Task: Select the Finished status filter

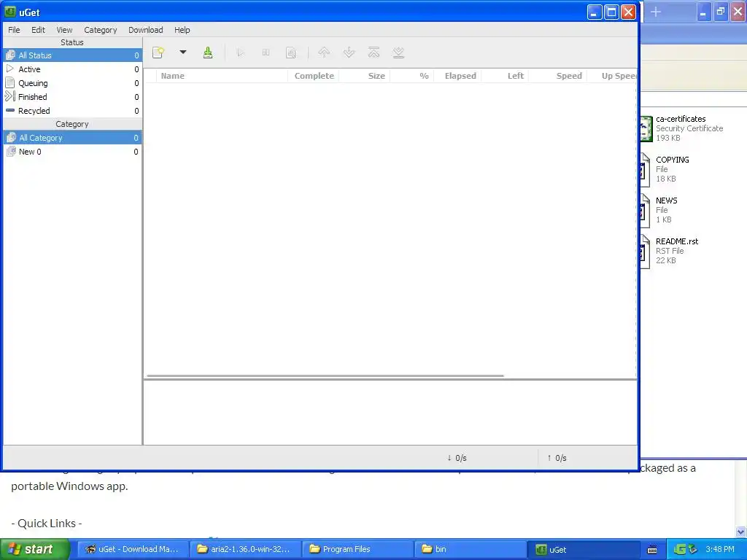Action: tap(72, 97)
